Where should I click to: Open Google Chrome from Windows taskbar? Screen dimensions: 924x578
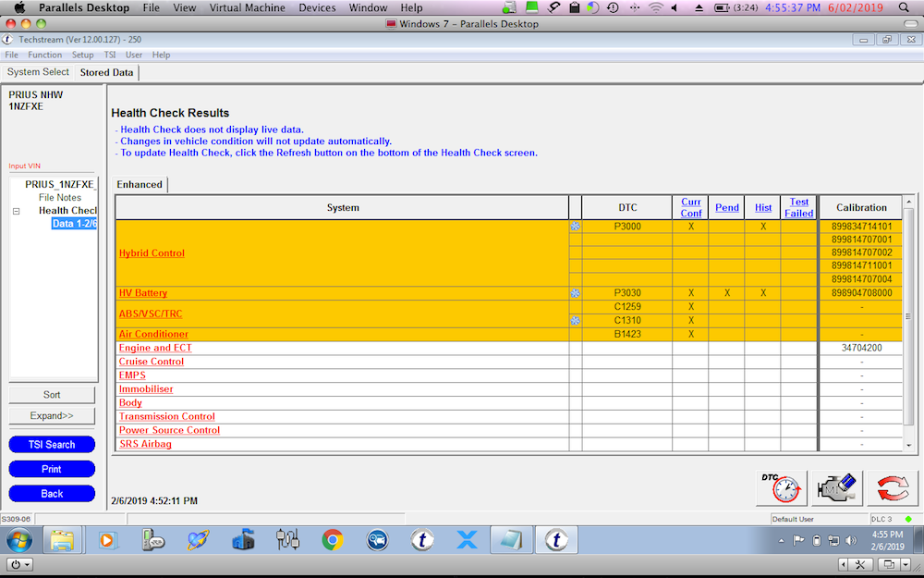[333, 540]
